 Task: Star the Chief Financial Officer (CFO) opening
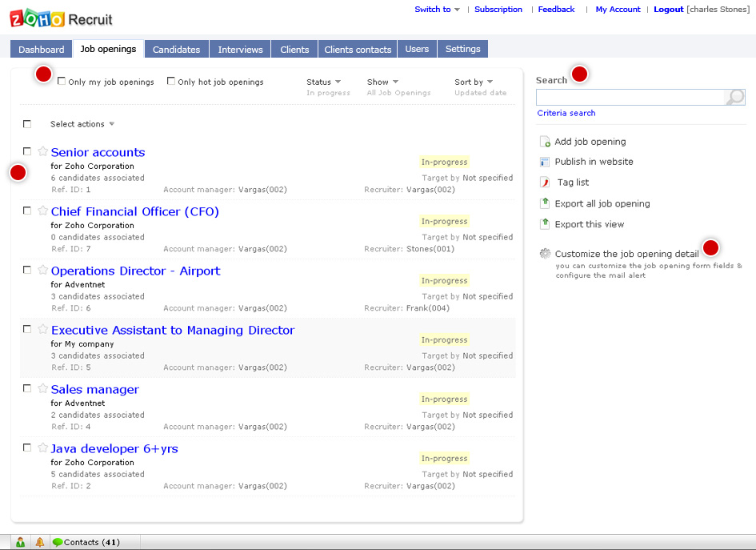click(42, 211)
